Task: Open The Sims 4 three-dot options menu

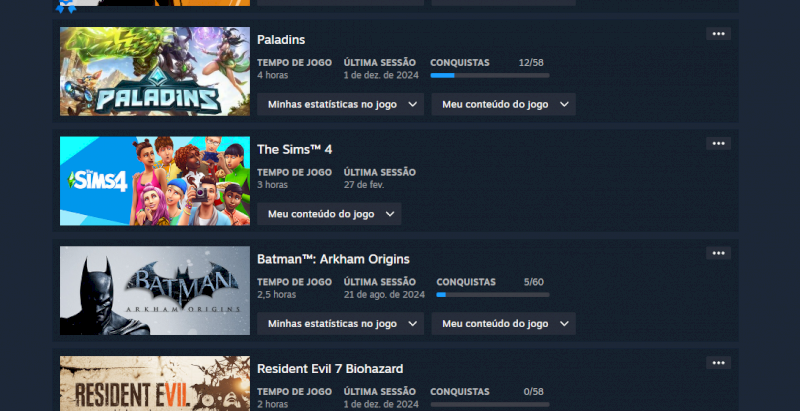Action: [718, 143]
